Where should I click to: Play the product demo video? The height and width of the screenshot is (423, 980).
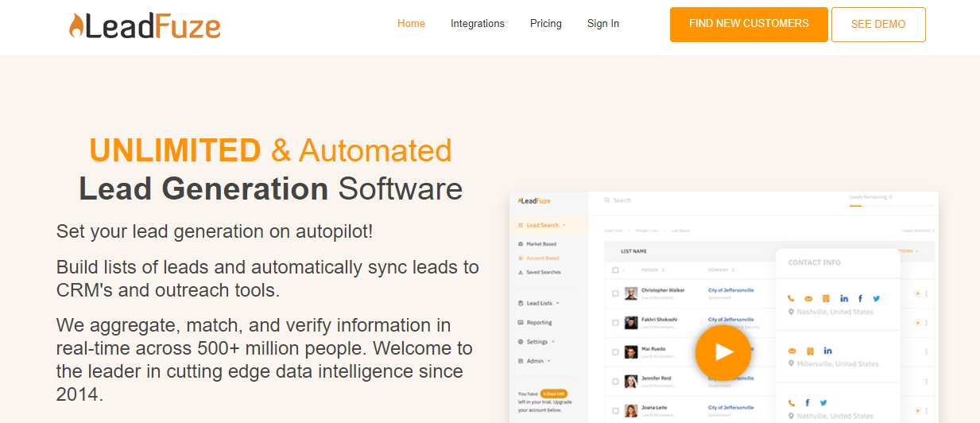(x=723, y=351)
